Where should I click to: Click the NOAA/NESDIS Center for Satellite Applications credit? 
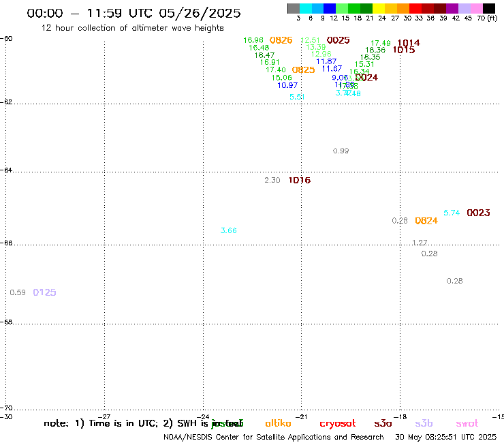274,438
